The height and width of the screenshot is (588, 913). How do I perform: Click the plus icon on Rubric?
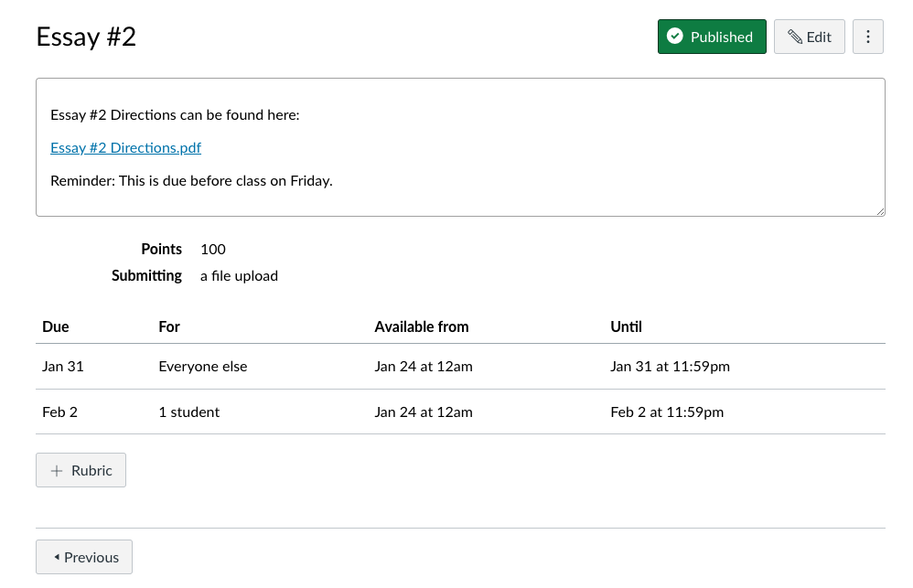click(57, 470)
